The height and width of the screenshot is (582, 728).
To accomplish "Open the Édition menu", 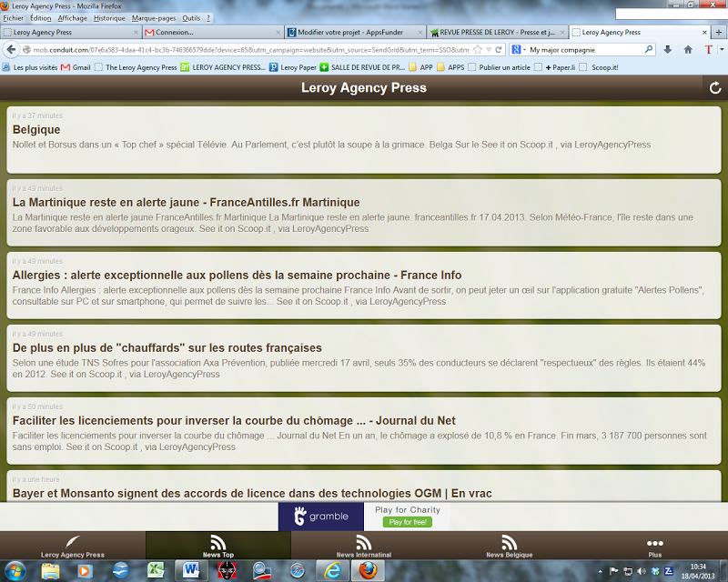I will coord(40,18).
